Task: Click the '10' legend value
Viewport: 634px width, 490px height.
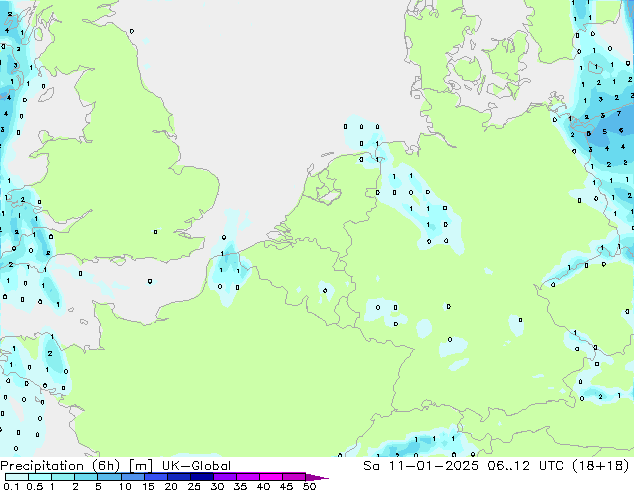Action: point(125,486)
